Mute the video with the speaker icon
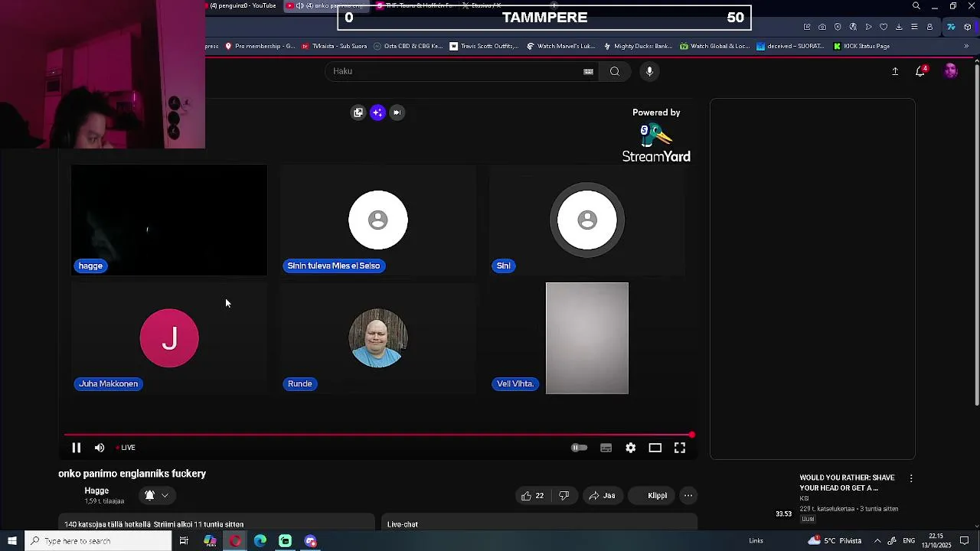Screen dimensions: 980x551 (100, 448)
